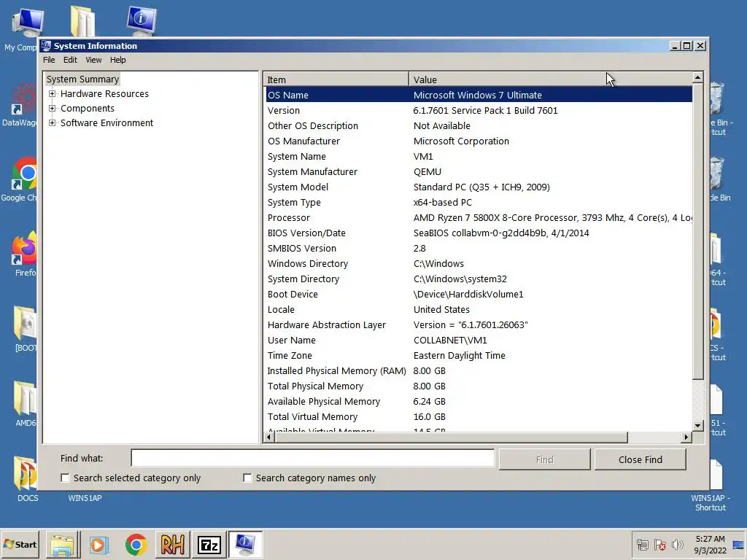
Task: Select the DataWage desktop shortcut
Action: tap(19, 105)
